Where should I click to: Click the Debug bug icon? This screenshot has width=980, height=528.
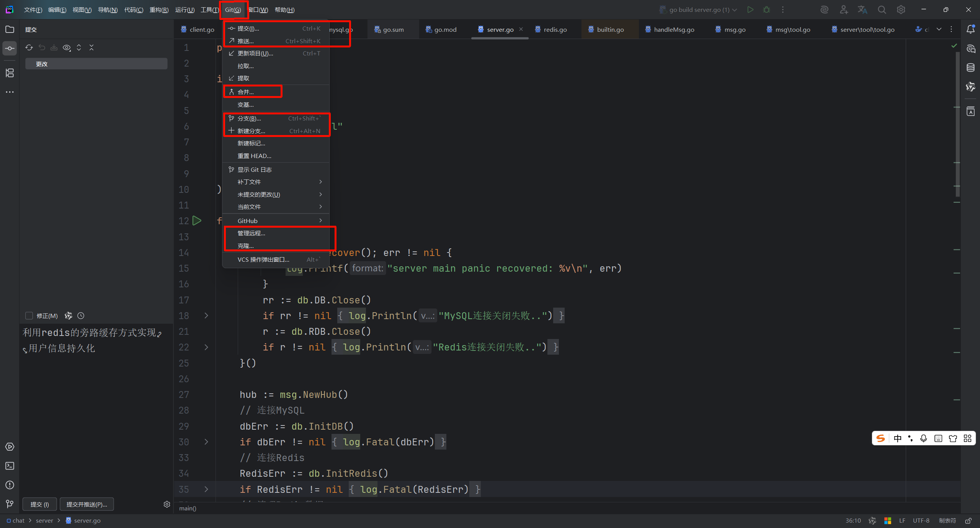click(x=766, y=10)
